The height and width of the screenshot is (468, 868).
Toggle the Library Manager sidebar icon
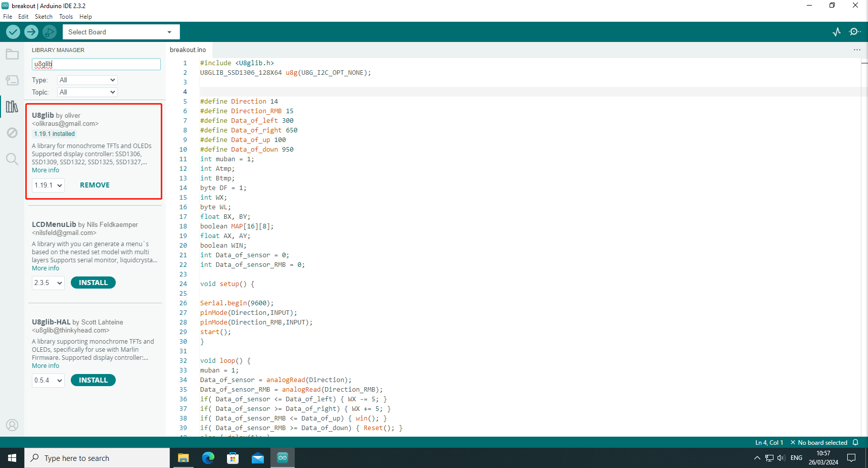pos(12,107)
